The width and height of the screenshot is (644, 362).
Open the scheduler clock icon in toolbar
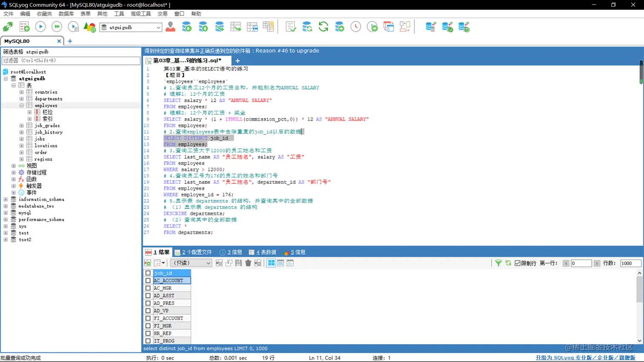[x=356, y=27]
